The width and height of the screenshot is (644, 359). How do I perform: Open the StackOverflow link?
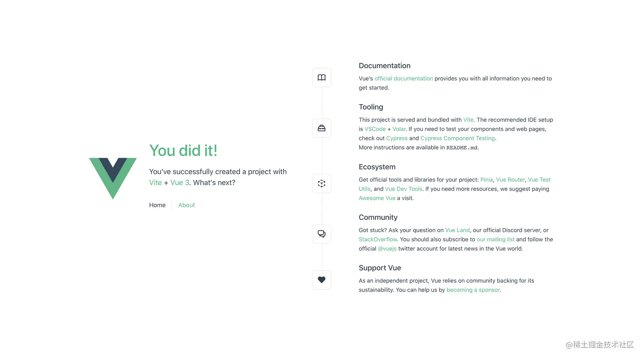tap(378, 240)
